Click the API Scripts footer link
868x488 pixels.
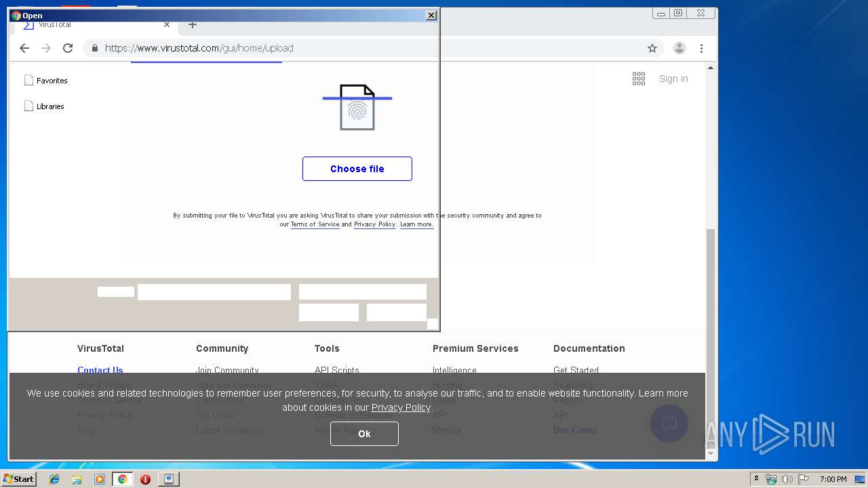coord(337,370)
